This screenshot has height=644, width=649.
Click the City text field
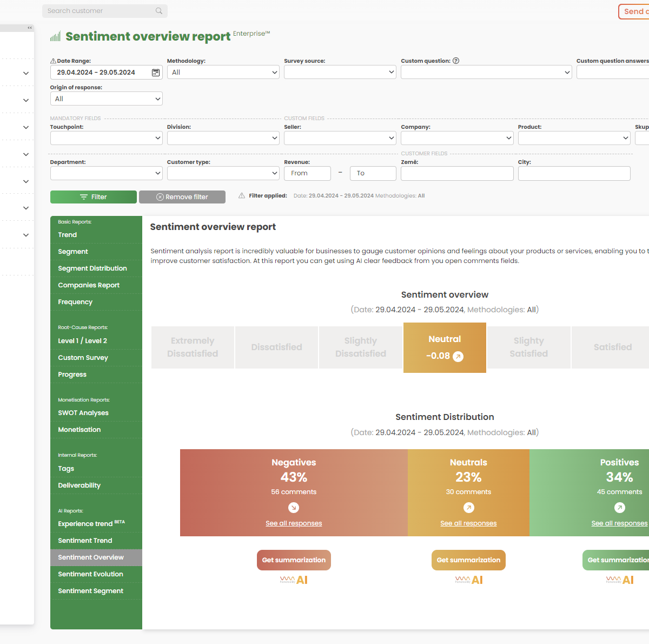click(574, 173)
